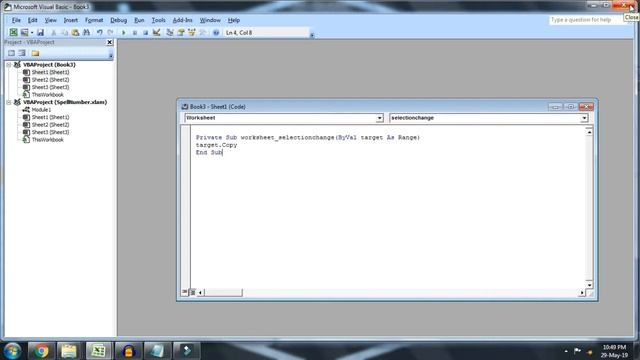Open the Insert menu
This screenshot has height=360, width=640.
coord(71,20)
